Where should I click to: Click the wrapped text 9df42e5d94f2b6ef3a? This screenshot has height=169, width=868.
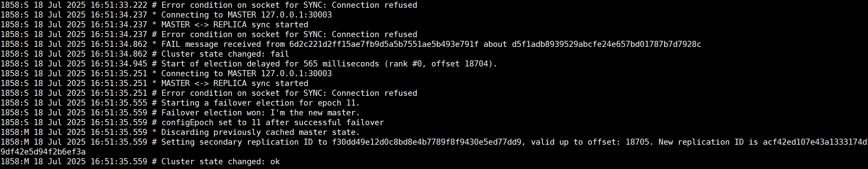[x=43, y=152]
